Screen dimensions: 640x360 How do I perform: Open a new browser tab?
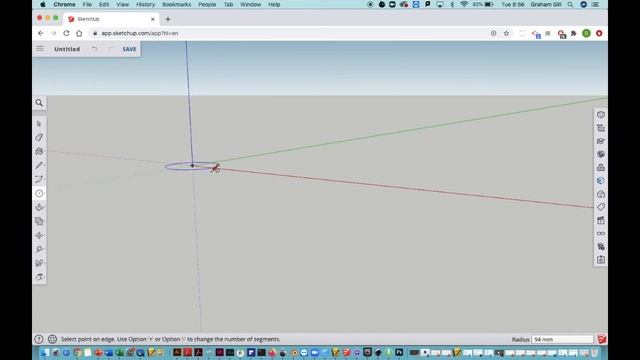[168, 19]
